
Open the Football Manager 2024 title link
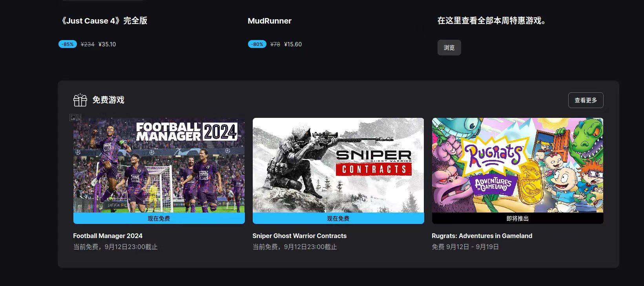[108, 236]
